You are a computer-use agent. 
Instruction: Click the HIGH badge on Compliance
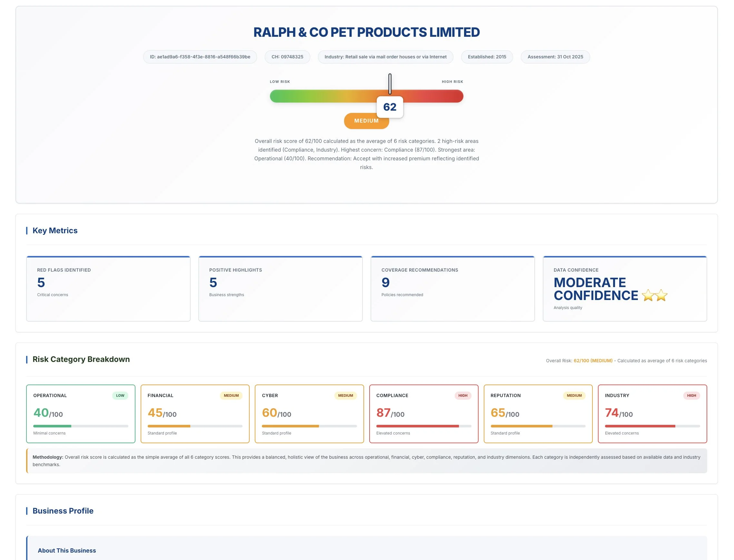point(462,396)
